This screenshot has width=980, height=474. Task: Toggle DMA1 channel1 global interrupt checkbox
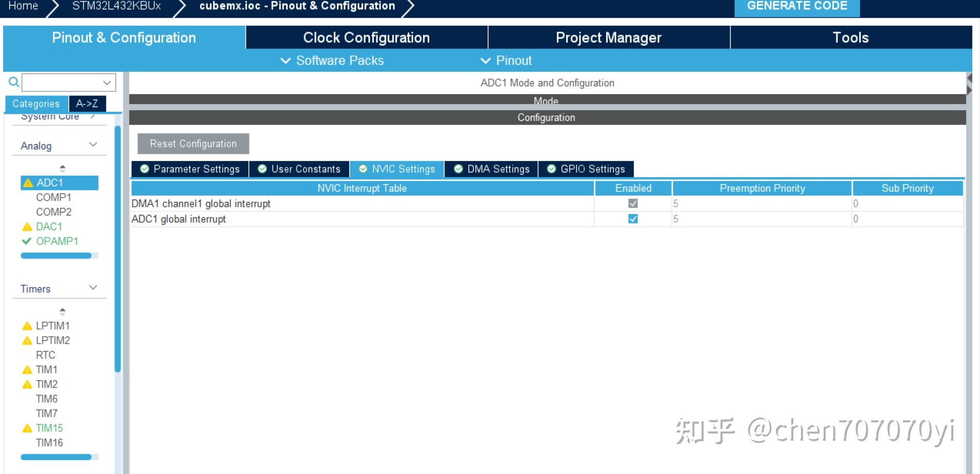[x=633, y=203]
